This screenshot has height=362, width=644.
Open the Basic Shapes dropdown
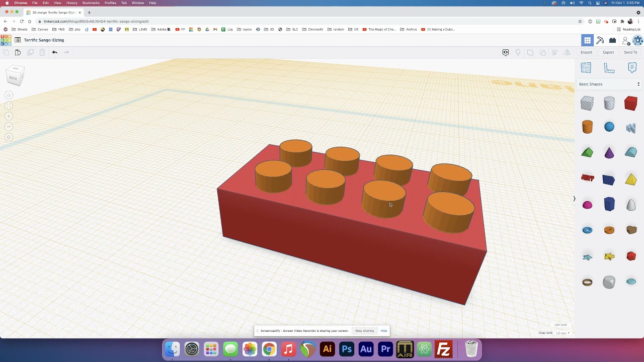coord(609,84)
